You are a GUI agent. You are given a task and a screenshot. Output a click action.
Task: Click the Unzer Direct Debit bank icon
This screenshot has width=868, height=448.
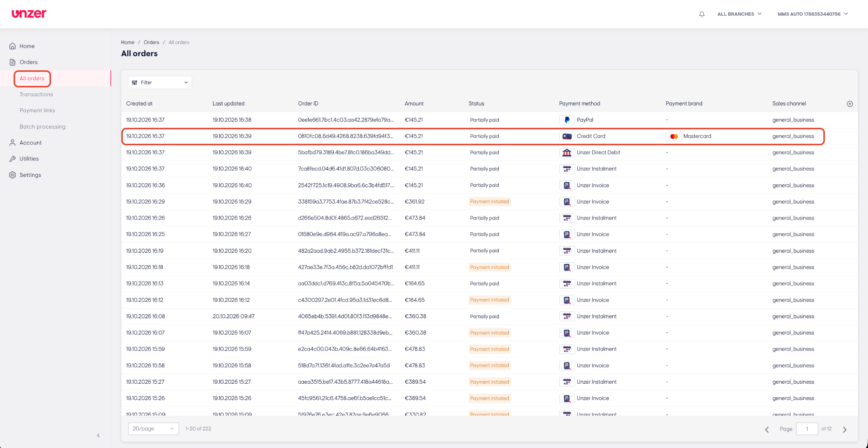567,153
